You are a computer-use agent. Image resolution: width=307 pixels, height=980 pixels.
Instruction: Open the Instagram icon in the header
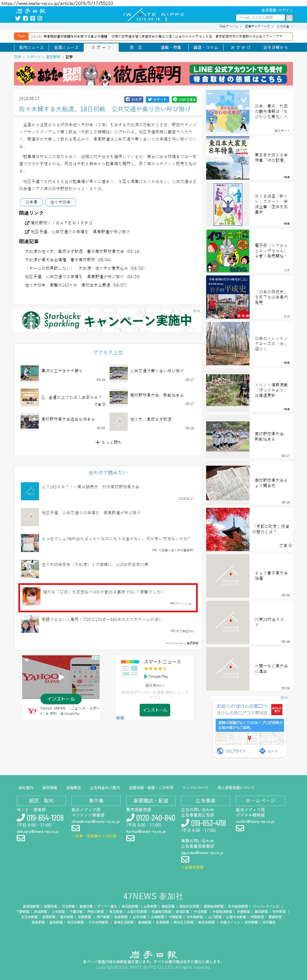click(40, 18)
